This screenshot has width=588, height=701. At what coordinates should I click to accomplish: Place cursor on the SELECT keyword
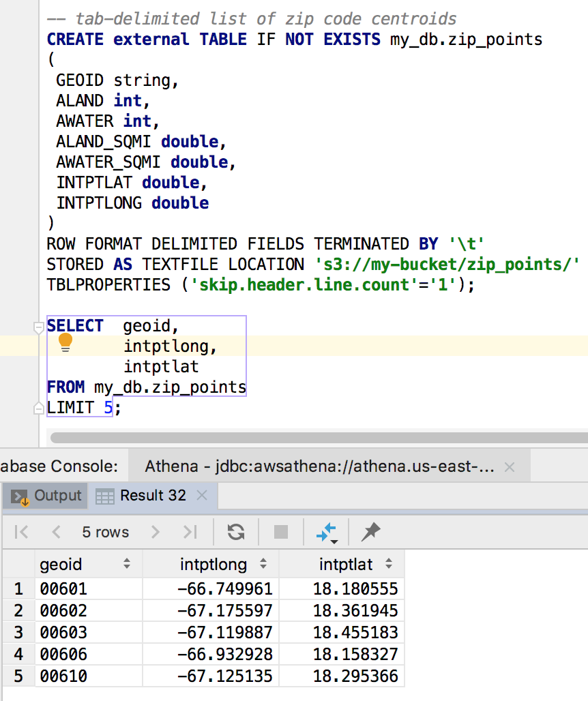coord(75,325)
